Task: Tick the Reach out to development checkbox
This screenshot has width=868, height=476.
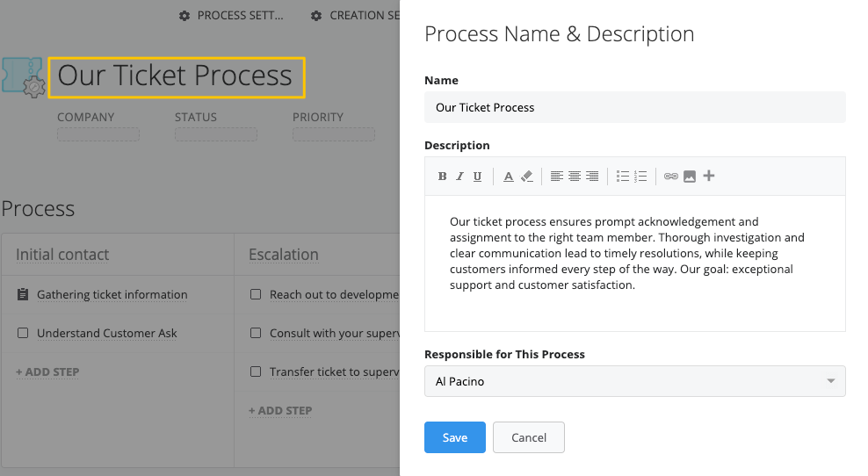Action: [x=256, y=294]
